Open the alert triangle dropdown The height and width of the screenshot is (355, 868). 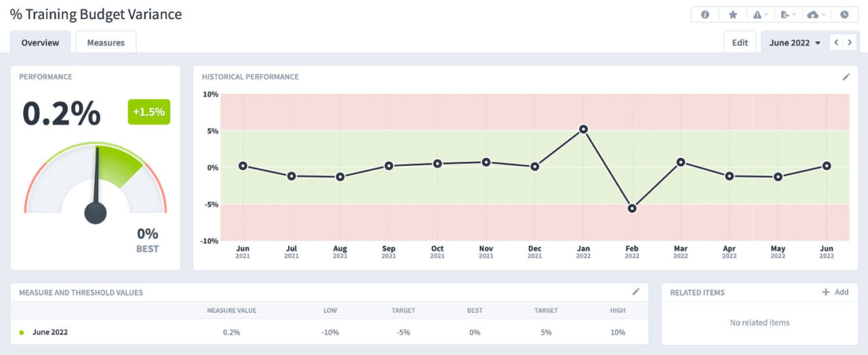[x=761, y=14]
